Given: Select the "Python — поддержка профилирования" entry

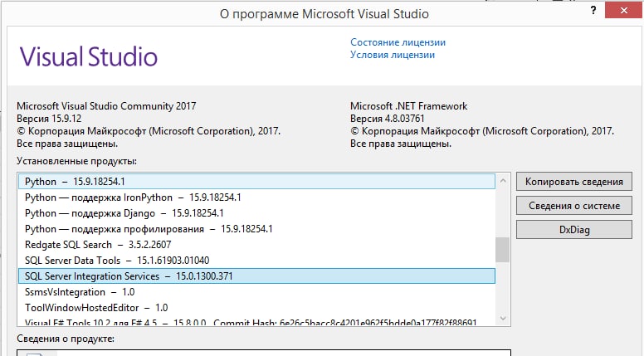Looking at the screenshot, I should tap(256, 229).
